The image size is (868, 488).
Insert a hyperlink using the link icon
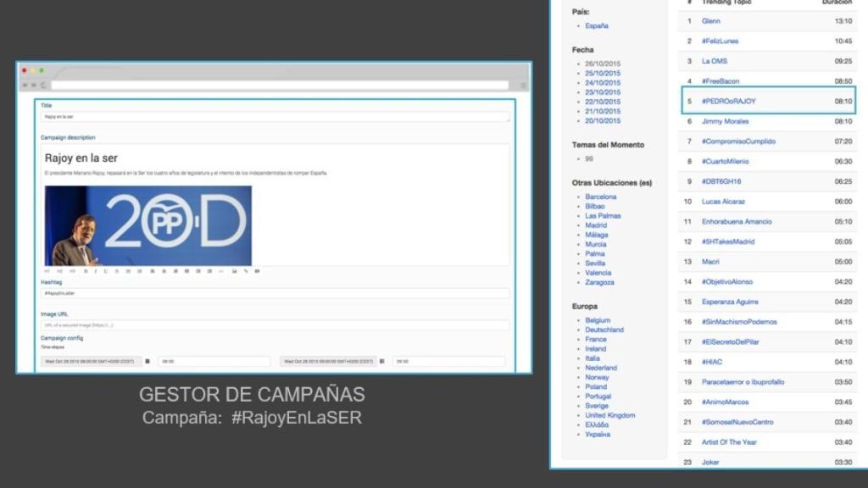(245, 271)
